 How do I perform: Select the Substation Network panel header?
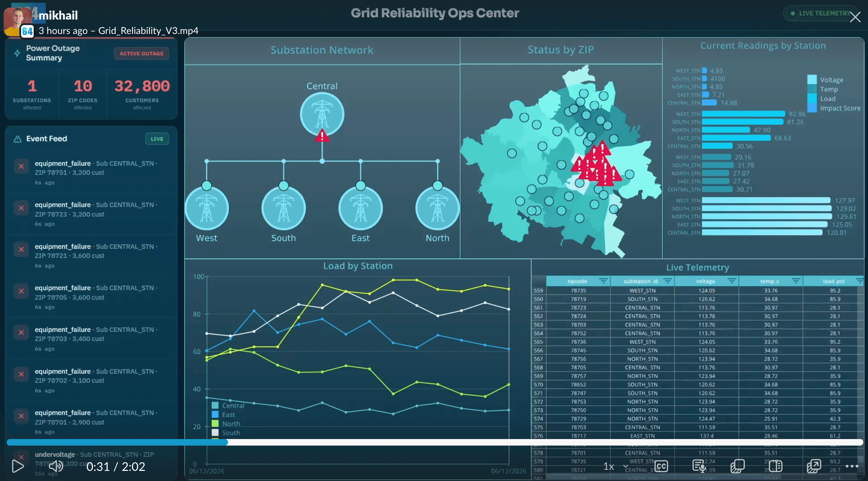pos(322,50)
